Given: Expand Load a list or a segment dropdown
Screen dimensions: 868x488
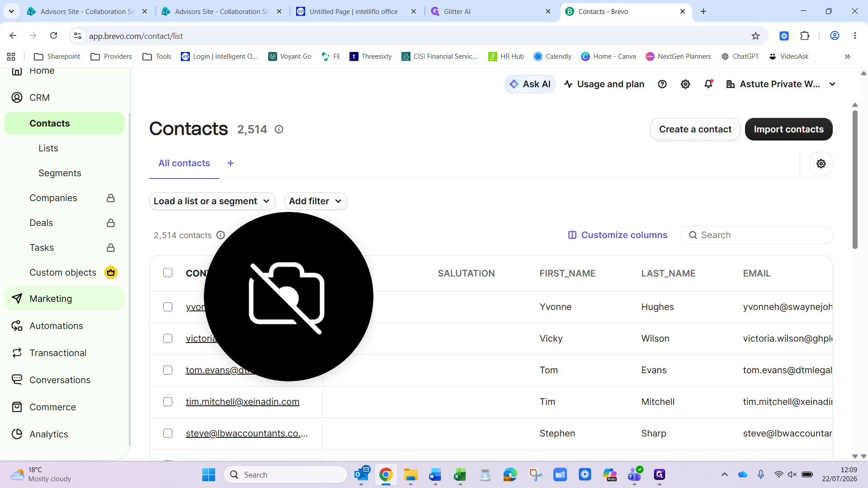Looking at the screenshot, I should (212, 201).
